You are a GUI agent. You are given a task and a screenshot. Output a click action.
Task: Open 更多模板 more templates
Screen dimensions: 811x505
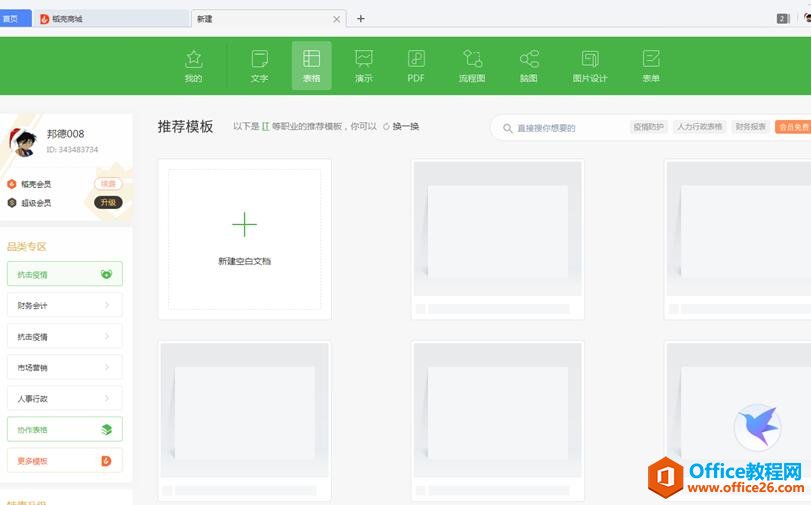pos(64,460)
